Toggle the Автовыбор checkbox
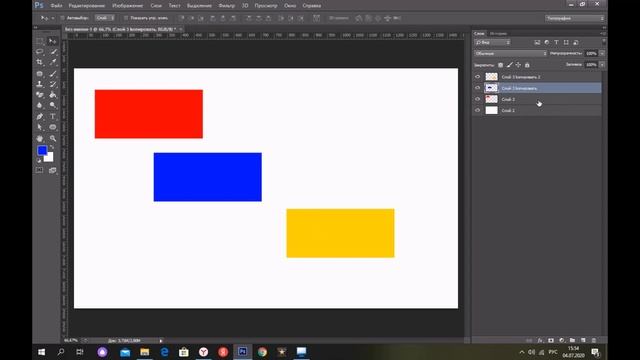This screenshot has width=640, height=360. pyautogui.click(x=62, y=18)
